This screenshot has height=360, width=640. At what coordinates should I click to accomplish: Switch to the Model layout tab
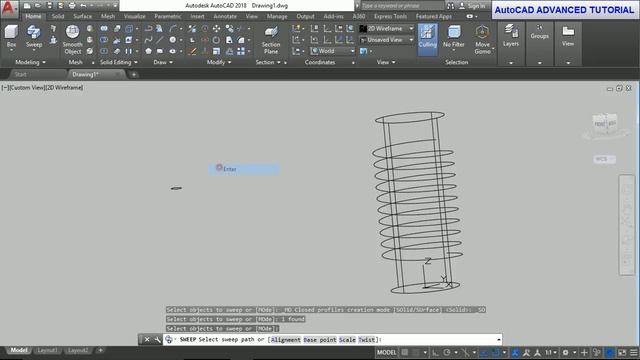point(19,350)
